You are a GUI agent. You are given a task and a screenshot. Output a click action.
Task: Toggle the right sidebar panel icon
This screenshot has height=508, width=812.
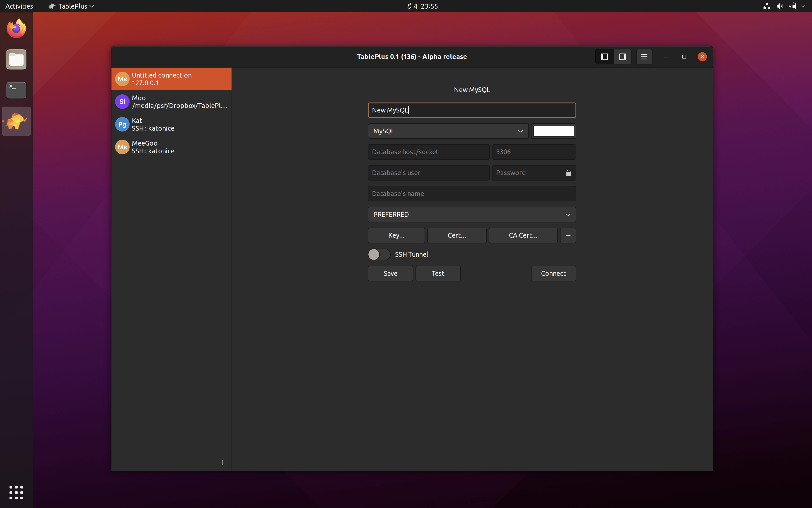tap(622, 57)
